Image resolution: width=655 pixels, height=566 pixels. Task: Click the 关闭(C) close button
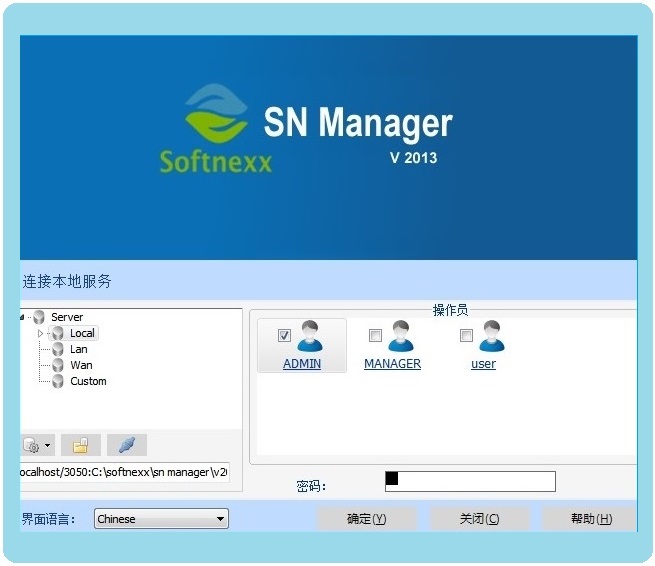[x=480, y=519]
